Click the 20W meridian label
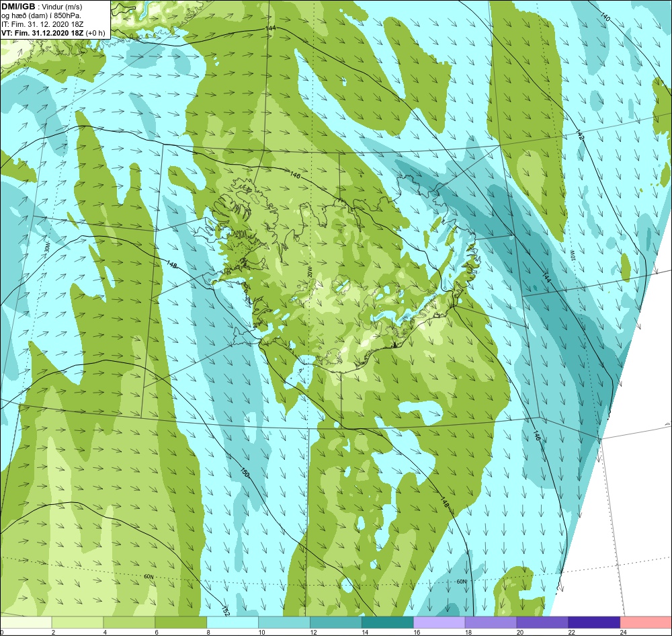The height and width of the screenshot is (636, 672). pos(309,273)
